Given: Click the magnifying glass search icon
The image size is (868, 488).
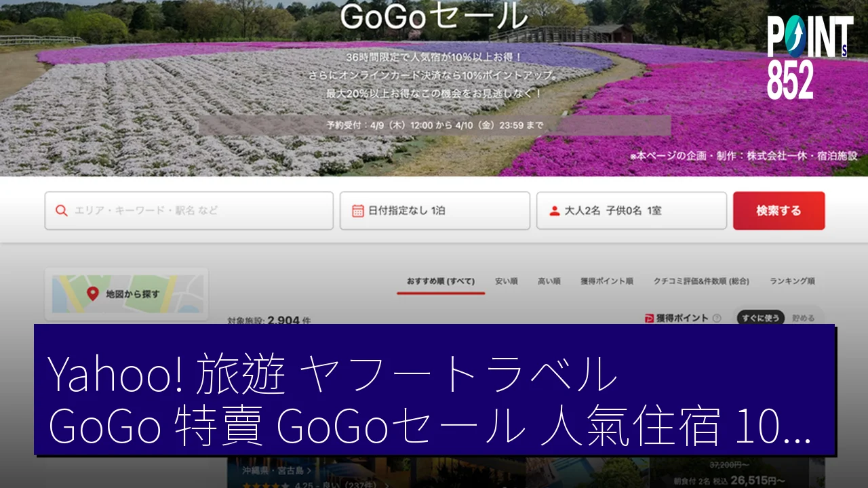Looking at the screenshot, I should 61,211.
